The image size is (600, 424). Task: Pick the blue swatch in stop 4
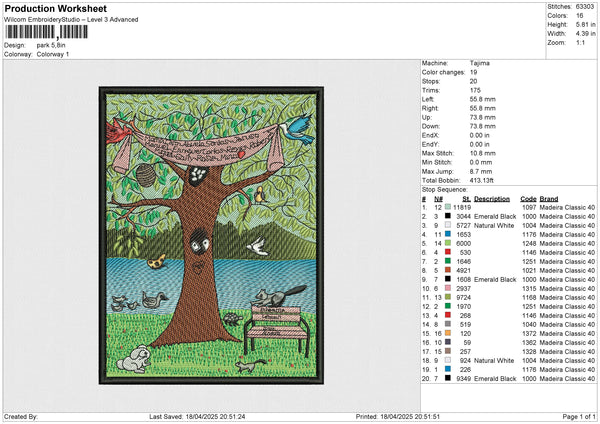[x=449, y=233]
